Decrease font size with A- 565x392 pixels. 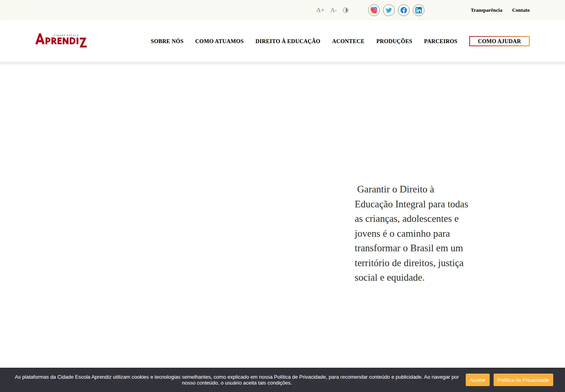[334, 10]
